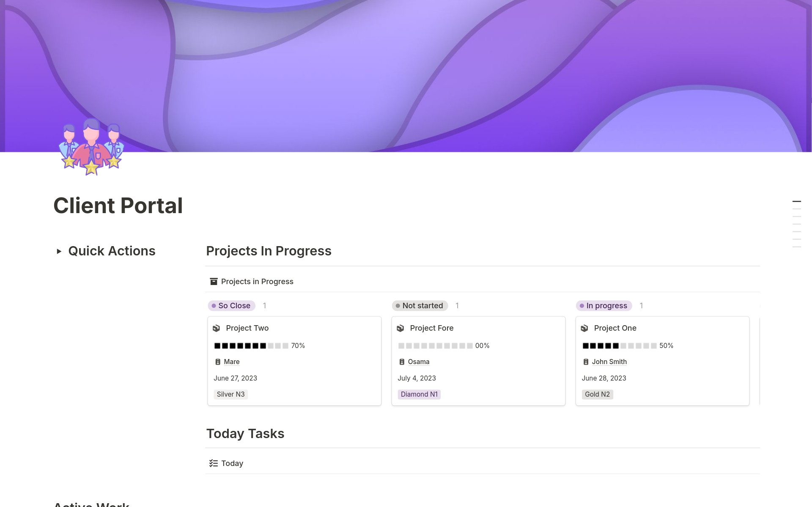Viewport: 812px width, 507px height.
Task: Click Project Two's 70% progress bar
Action: tap(251, 346)
